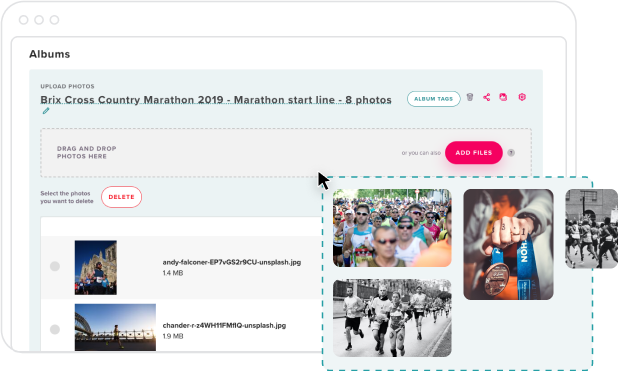Open album settings via pink gear icon

(x=522, y=97)
